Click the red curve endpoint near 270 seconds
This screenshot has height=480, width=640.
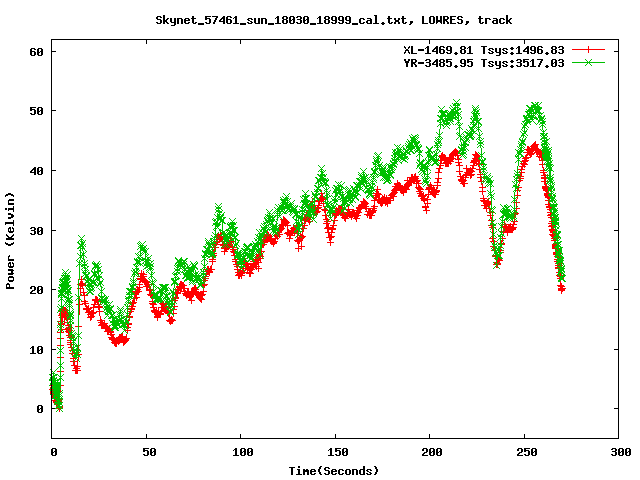coord(561,288)
